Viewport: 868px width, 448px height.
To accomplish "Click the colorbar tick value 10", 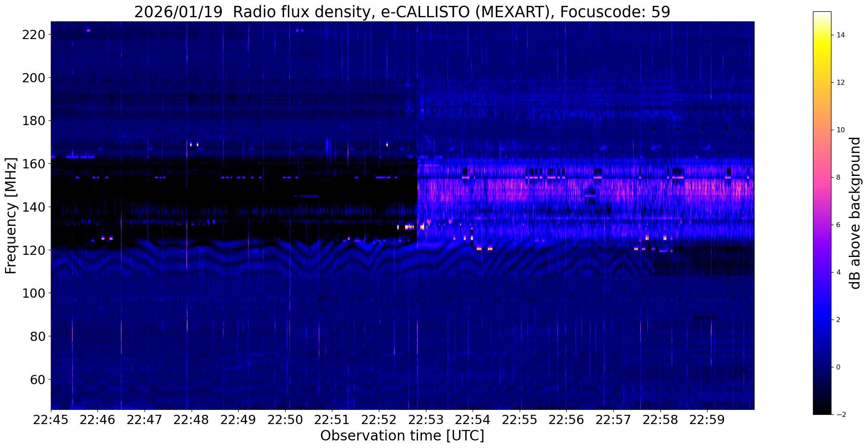I will pyautogui.click(x=841, y=130).
